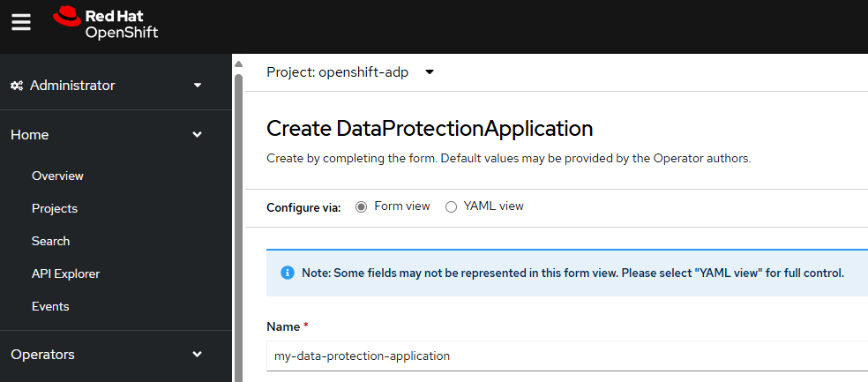The height and width of the screenshot is (382, 868).
Task: Go to Search in the sidebar
Action: (50, 242)
